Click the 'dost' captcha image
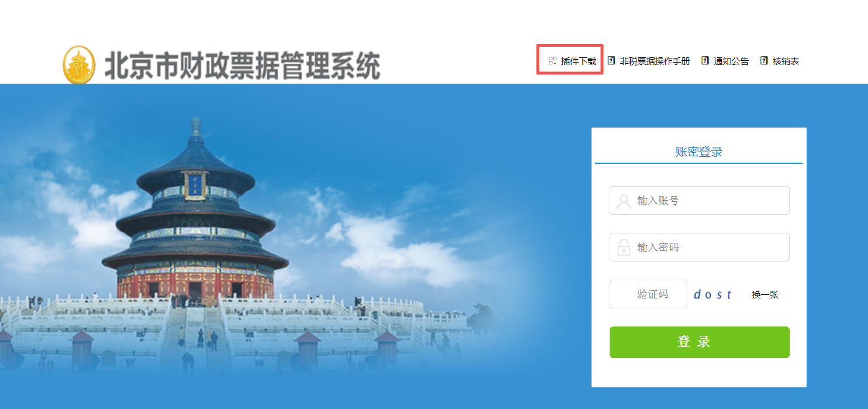 (713, 295)
